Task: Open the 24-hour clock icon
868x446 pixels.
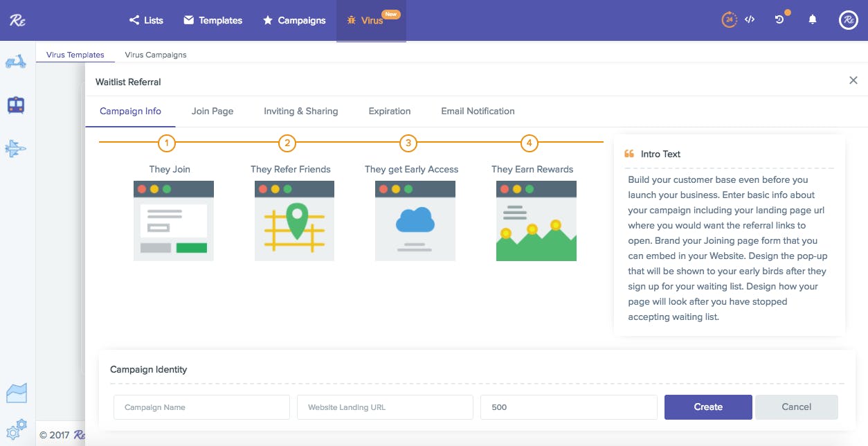Action: 729,20
